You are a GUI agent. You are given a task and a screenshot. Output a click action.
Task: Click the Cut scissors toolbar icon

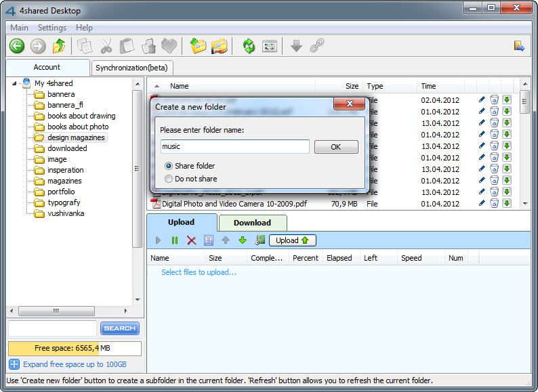tap(106, 46)
